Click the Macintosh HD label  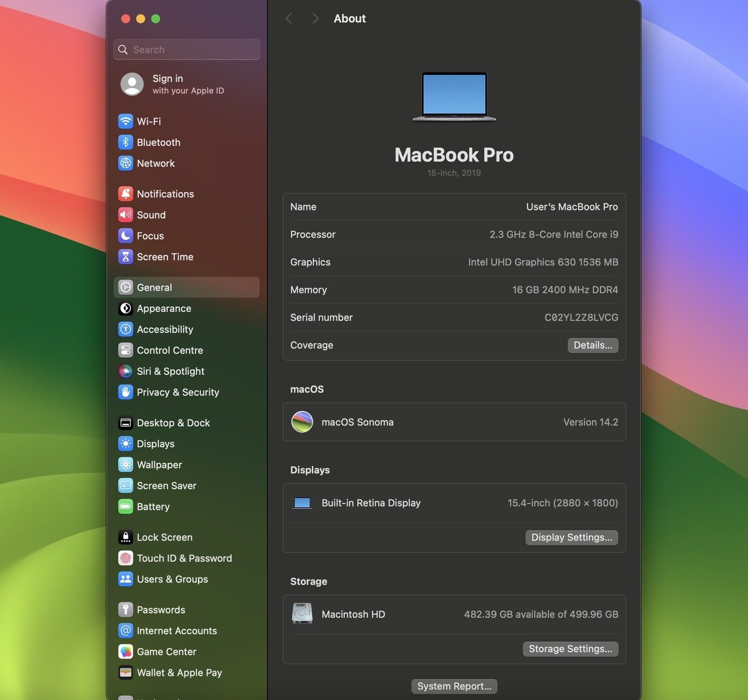[x=353, y=614]
